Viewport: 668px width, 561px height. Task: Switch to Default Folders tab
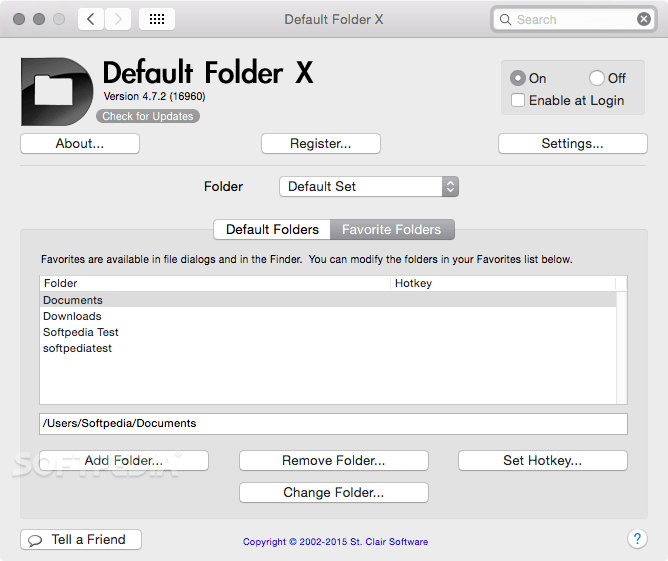click(x=272, y=230)
